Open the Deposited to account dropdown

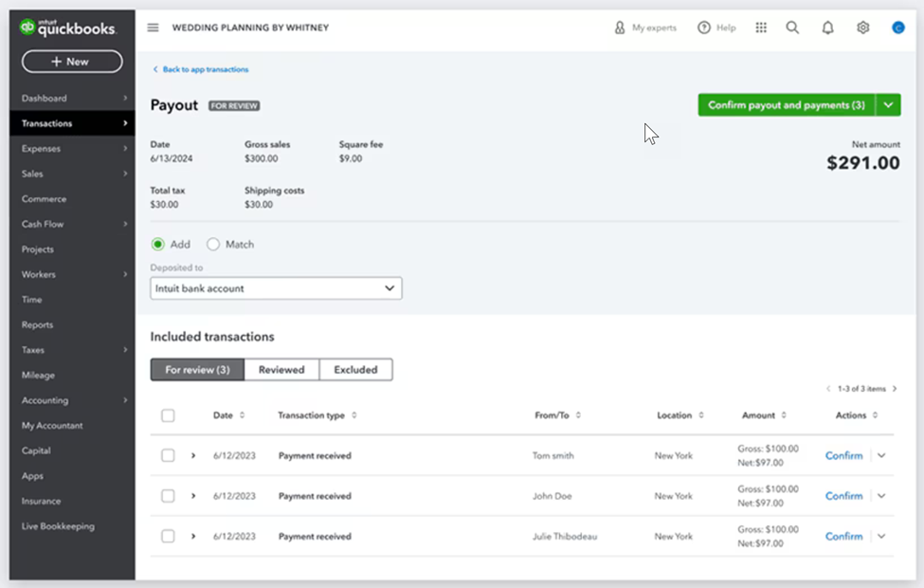click(277, 288)
